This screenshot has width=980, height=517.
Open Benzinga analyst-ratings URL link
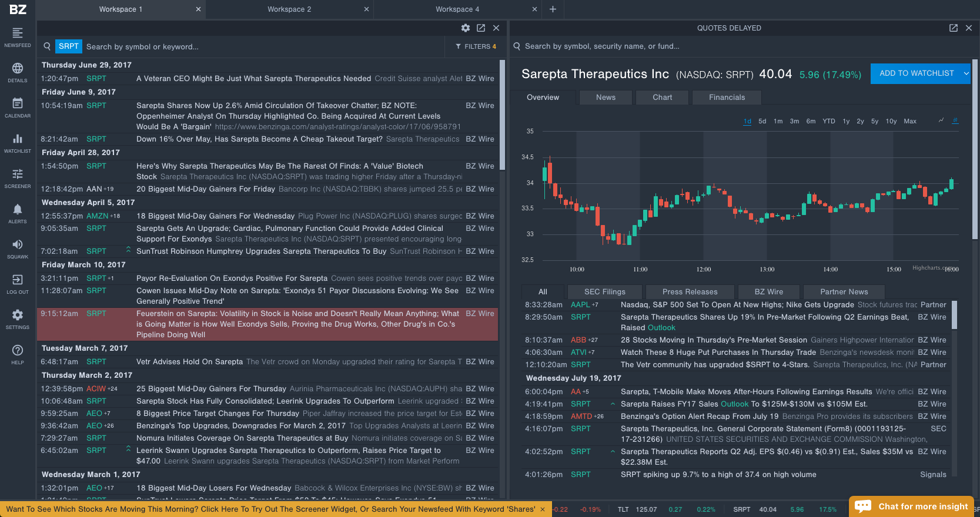coord(338,127)
